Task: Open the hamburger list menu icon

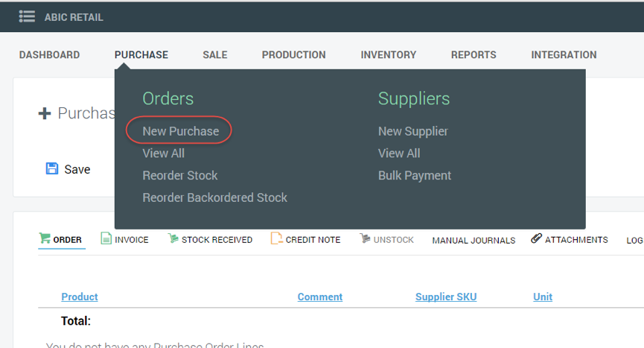Action: tap(27, 17)
